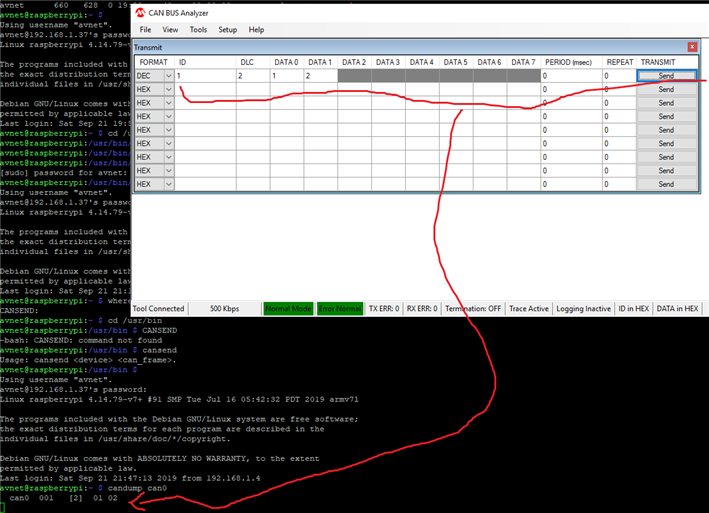The image size is (709, 513).
Task: Close the Transmit panel
Action: pos(692,47)
